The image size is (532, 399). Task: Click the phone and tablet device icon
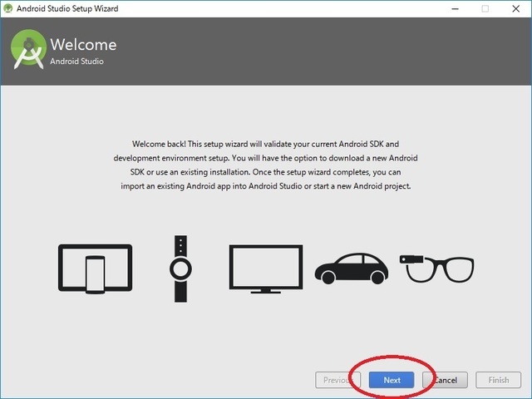[x=96, y=268]
